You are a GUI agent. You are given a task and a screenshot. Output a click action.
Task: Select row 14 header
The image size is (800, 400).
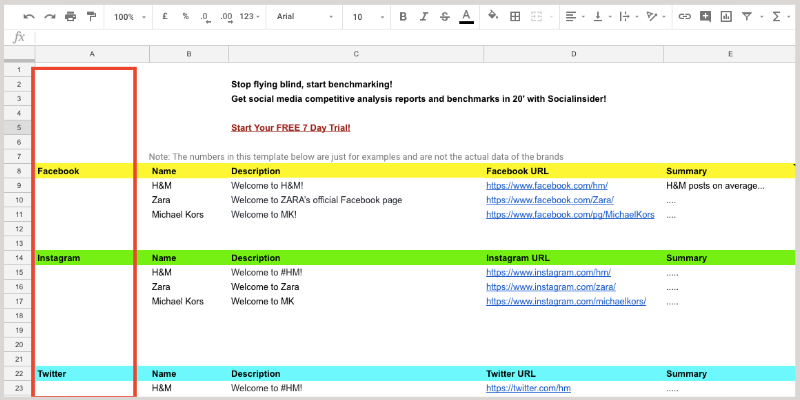[x=19, y=258]
